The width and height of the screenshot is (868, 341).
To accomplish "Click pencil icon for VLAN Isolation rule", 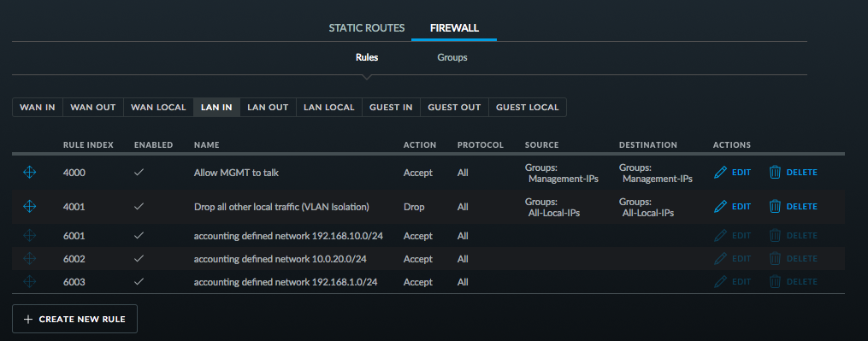I will click(x=720, y=207).
